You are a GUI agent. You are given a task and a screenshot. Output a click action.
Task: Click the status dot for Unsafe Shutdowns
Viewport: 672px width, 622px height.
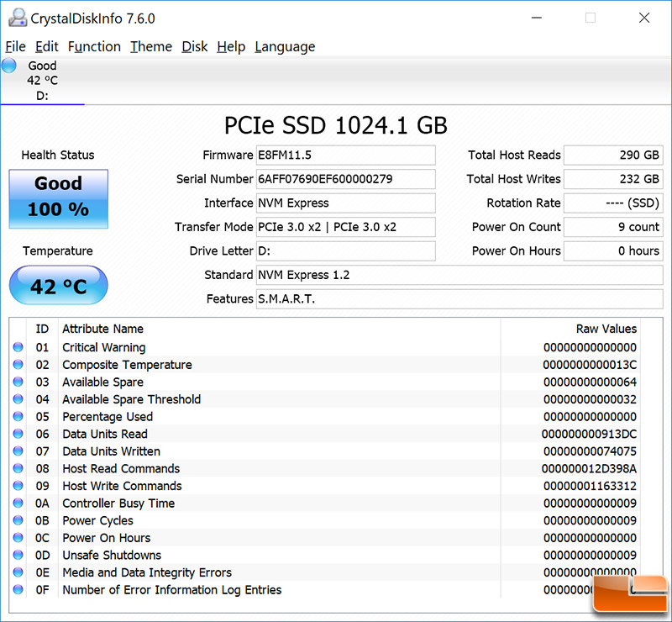pos(18,555)
